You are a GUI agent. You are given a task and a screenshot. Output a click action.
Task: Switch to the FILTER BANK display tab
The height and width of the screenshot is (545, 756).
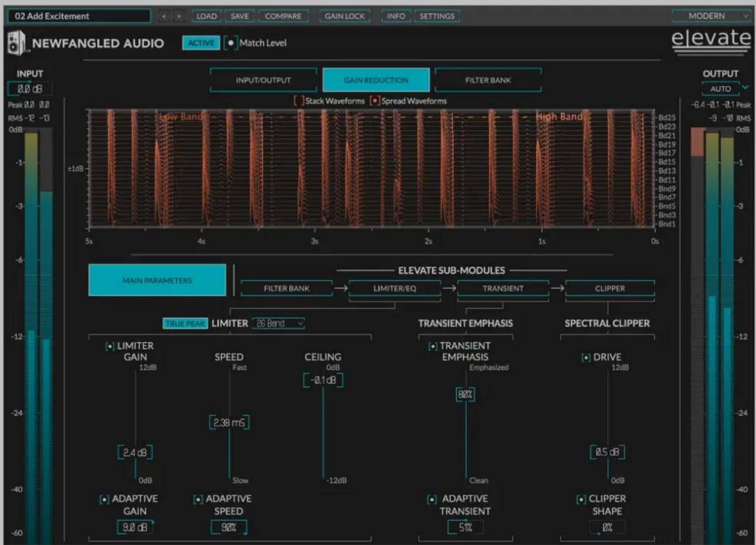(488, 80)
